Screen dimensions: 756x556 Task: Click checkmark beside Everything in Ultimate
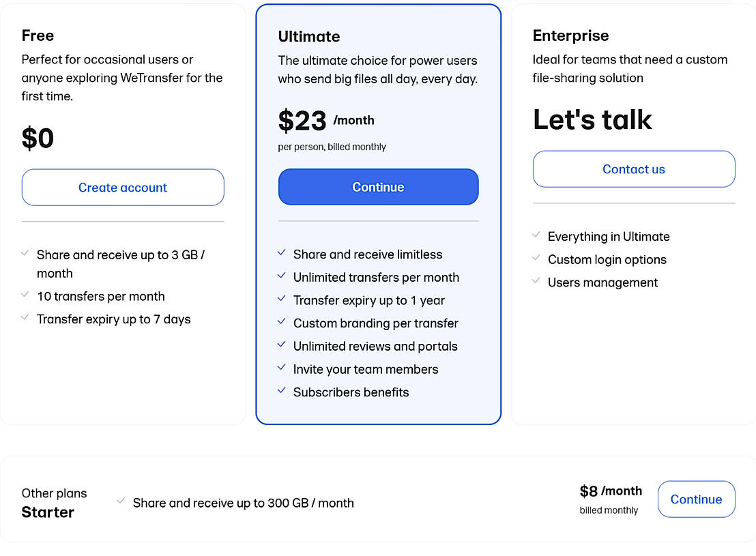point(536,235)
